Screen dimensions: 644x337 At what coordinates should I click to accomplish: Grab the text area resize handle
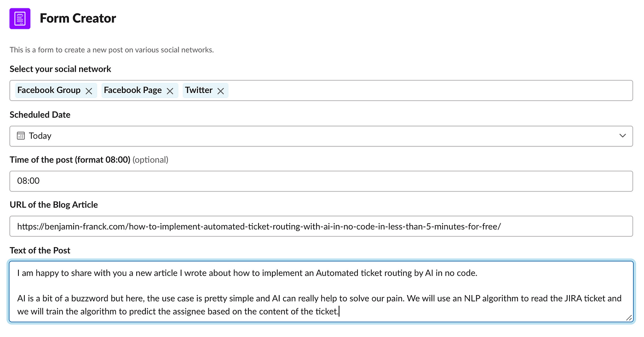pyautogui.click(x=628, y=318)
